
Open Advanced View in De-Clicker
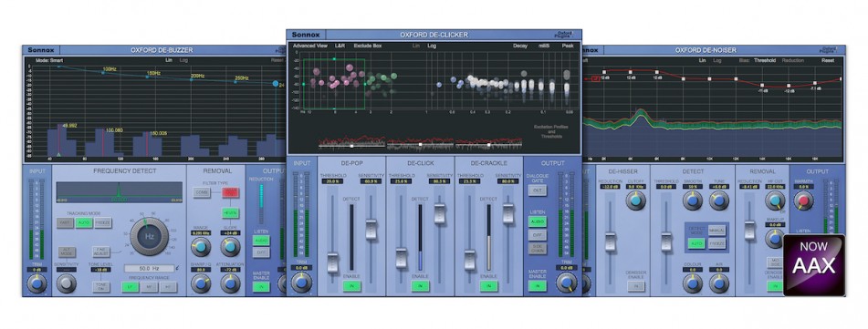[x=310, y=46]
